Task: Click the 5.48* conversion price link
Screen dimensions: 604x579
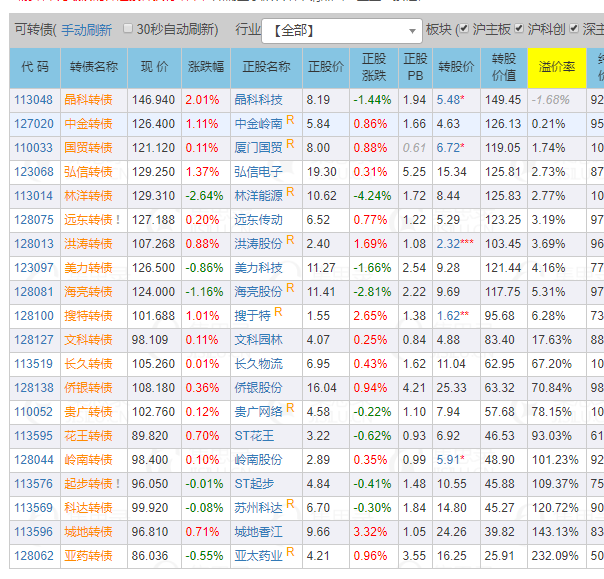Action: 450,100
